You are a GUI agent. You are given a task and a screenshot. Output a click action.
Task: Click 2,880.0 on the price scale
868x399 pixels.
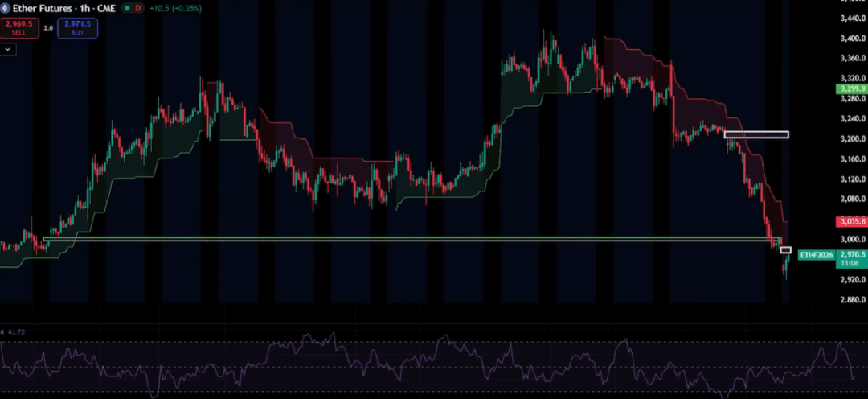point(851,300)
